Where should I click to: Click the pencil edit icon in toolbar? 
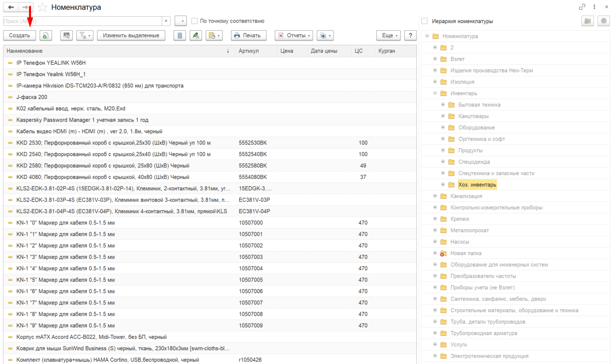click(196, 36)
